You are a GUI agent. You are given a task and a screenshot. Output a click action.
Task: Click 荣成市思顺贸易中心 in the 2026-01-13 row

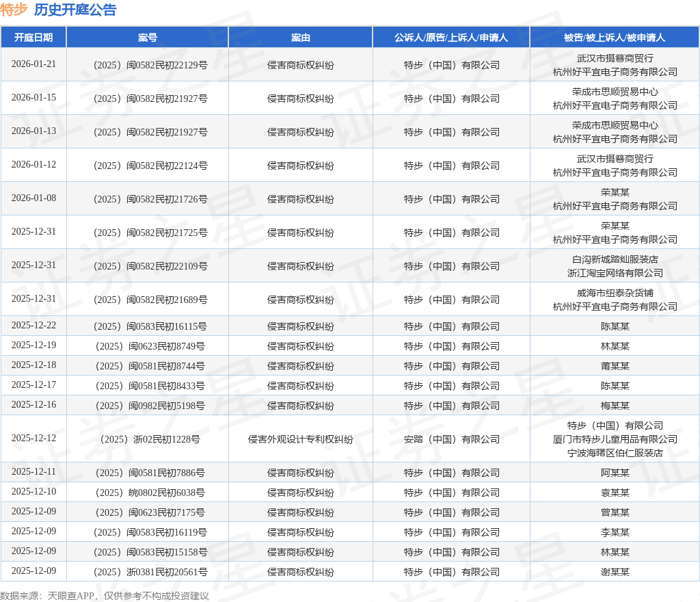(x=615, y=125)
